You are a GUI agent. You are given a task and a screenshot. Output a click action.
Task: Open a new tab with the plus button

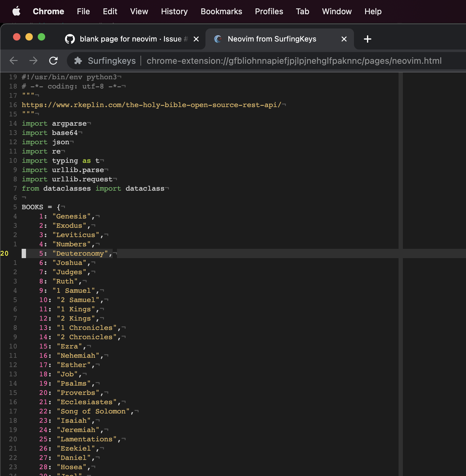(367, 39)
